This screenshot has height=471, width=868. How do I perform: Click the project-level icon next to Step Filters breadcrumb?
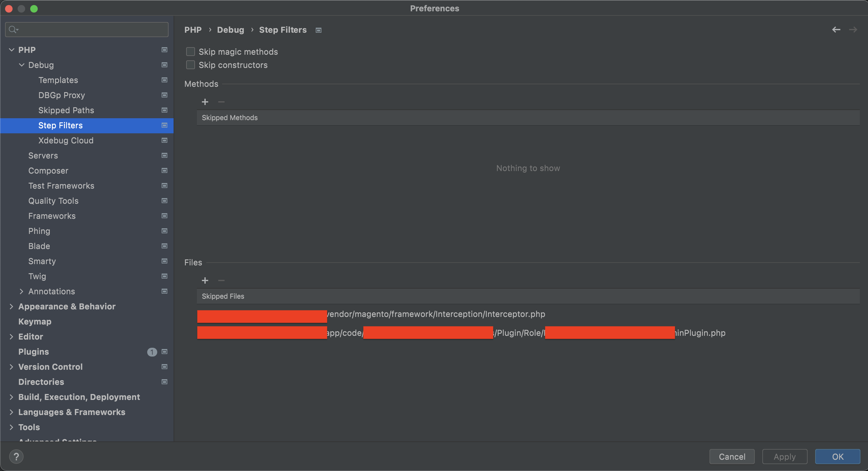click(x=318, y=30)
